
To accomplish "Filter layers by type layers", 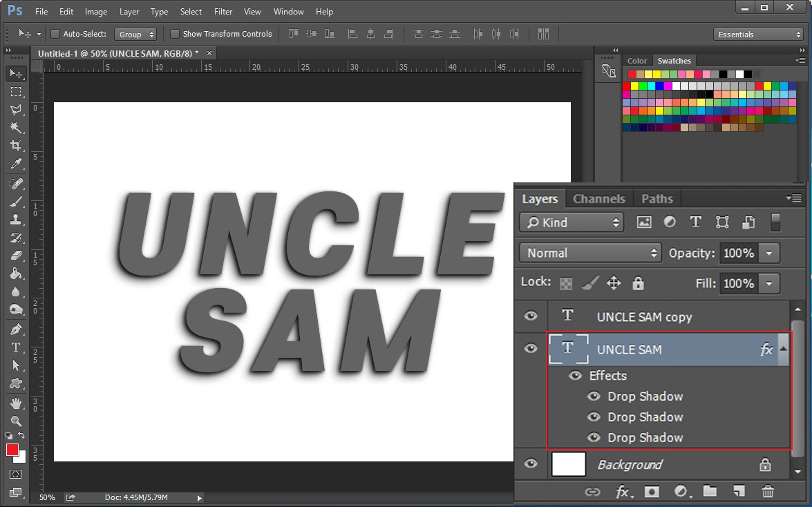I will pos(695,222).
